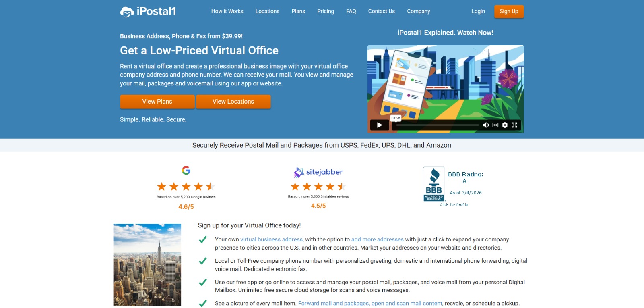The height and width of the screenshot is (308, 644).
Task: Toggle closed captions on the video
Action: pyautogui.click(x=495, y=125)
